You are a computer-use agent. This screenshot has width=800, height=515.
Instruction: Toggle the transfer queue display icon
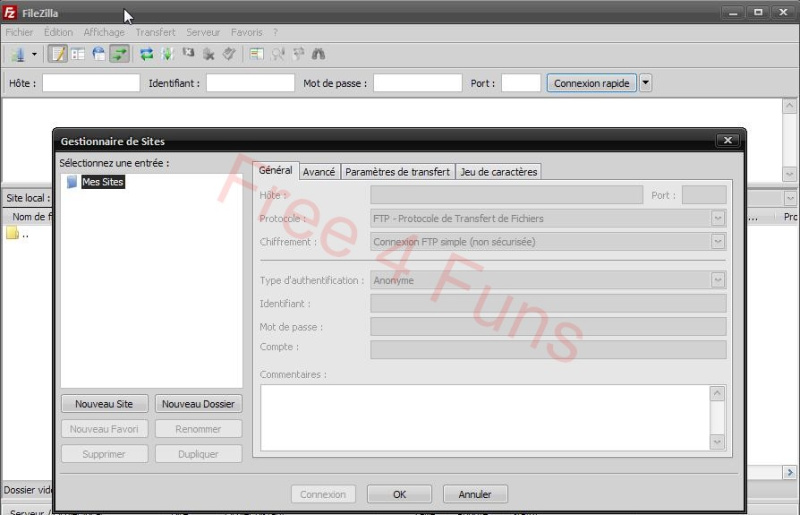[x=119, y=54]
